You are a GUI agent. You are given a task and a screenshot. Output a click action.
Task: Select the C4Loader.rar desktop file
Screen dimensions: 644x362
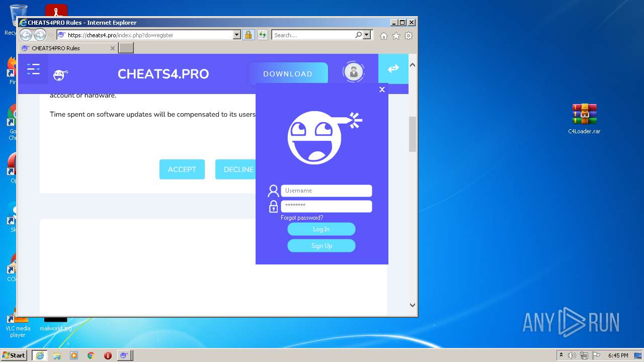coord(584,119)
